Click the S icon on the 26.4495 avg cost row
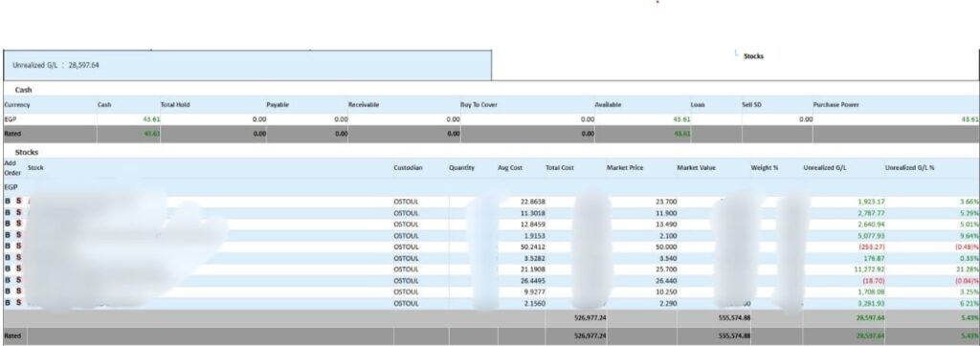This screenshot has width=980, height=346. pos(18,280)
